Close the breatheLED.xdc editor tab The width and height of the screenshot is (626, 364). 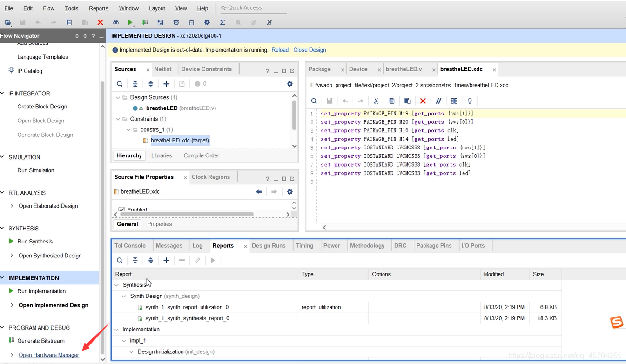coord(494,70)
